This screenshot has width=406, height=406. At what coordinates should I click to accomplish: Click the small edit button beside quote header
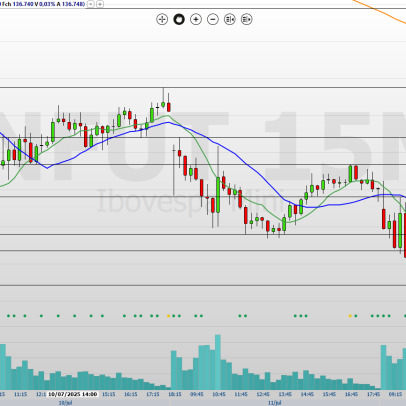tap(91, 4)
